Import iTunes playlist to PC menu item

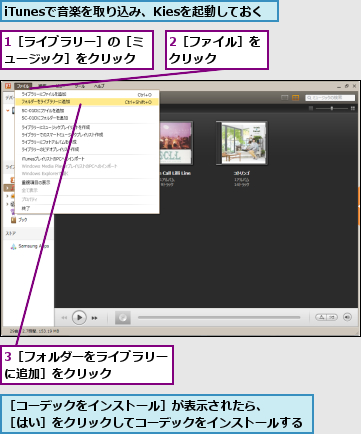click(87, 159)
